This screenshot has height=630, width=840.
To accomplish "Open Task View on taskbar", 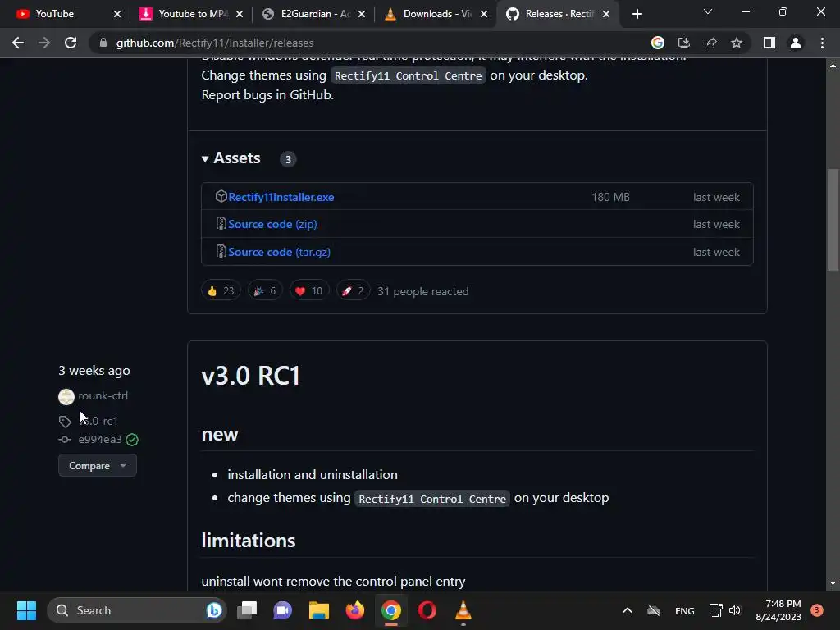I will [x=248, y=610].
